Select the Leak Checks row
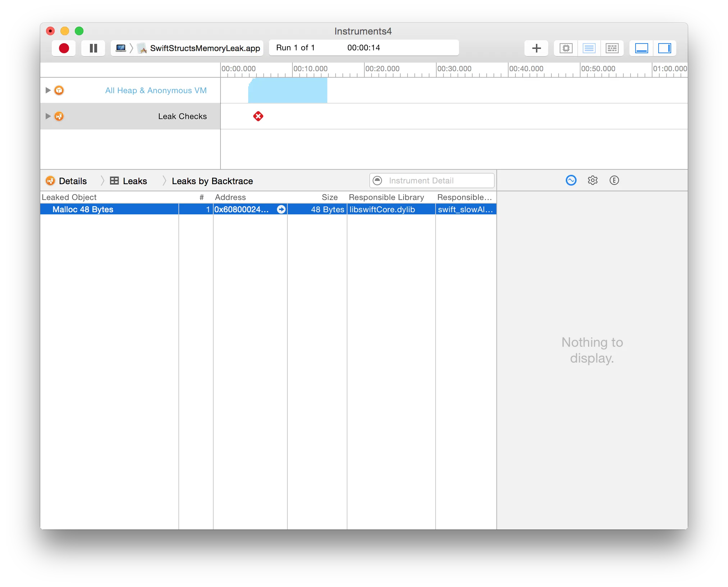Viewport: 728px width, 587px height. point(130,116)
